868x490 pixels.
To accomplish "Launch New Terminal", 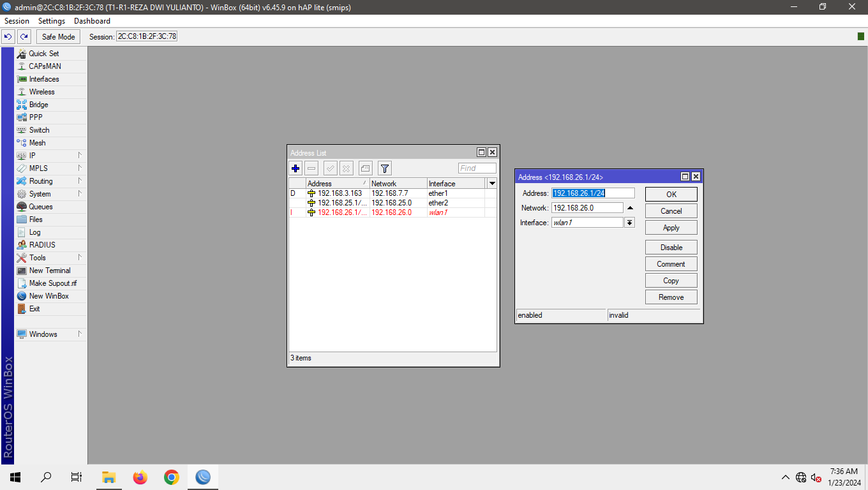I will [50, 271].
